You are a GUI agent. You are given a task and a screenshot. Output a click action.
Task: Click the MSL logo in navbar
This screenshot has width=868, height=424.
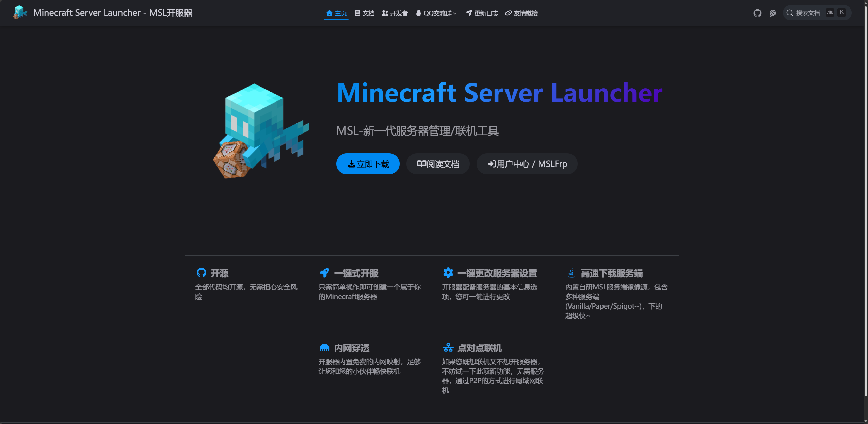(20, 13)
